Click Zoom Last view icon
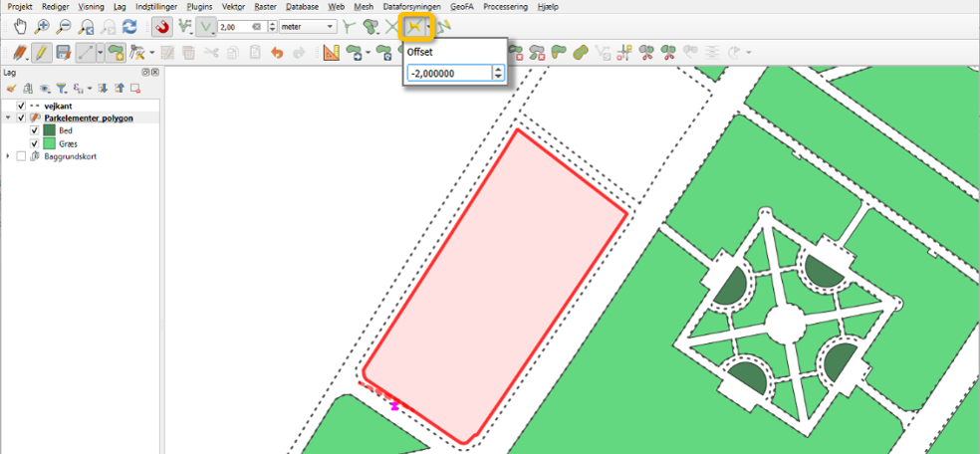 click(86, 27)
